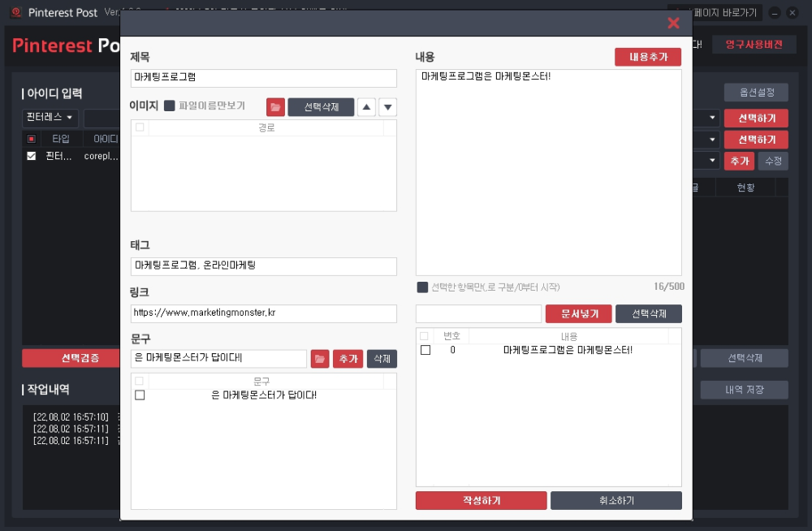Open dropdown beside first 선택하기 button
This screenshot has height=531, width=812.
pos(712,118)
